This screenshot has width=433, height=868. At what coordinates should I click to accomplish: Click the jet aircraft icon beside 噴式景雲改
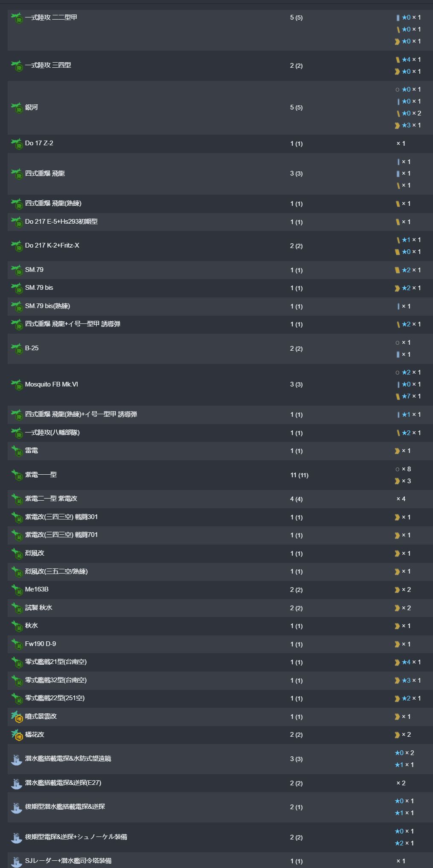pyautogui.click(x=17, y=717)
